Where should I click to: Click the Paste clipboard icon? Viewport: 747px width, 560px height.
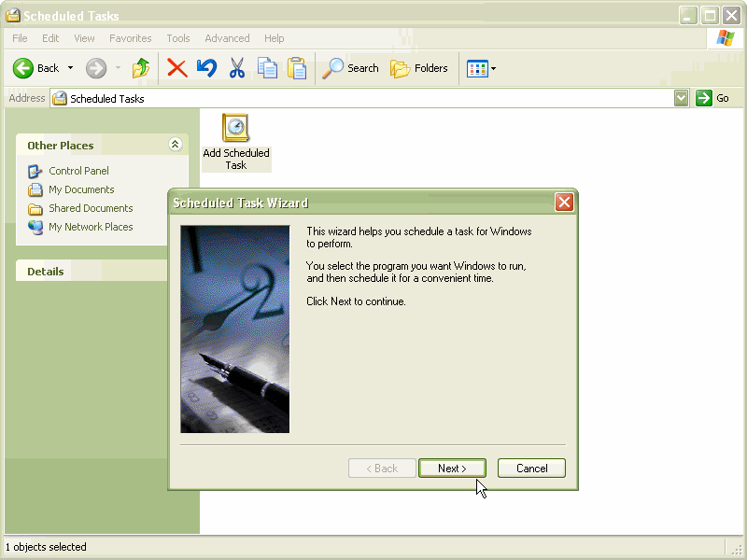click(x=297, y=68)
